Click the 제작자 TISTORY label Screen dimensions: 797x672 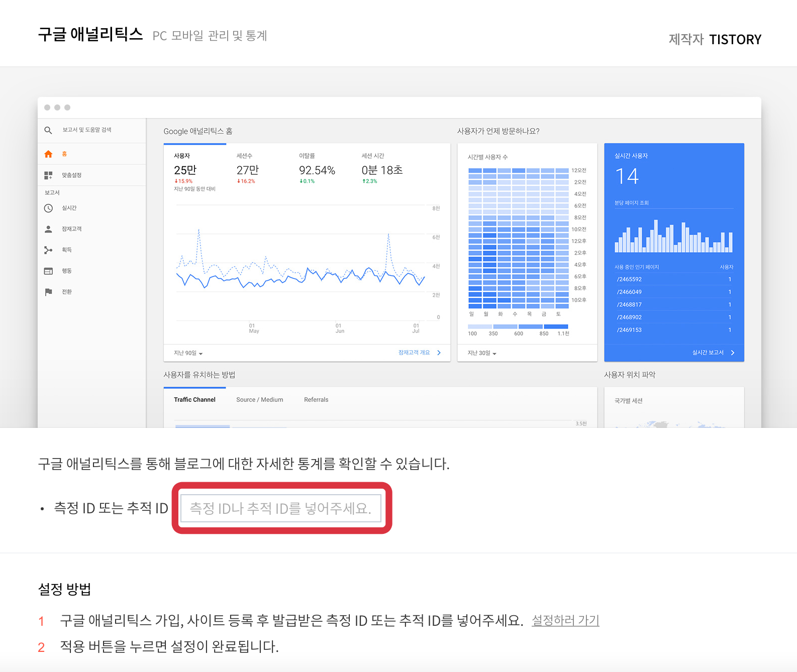pyautogui.click(x=715, y=39)
